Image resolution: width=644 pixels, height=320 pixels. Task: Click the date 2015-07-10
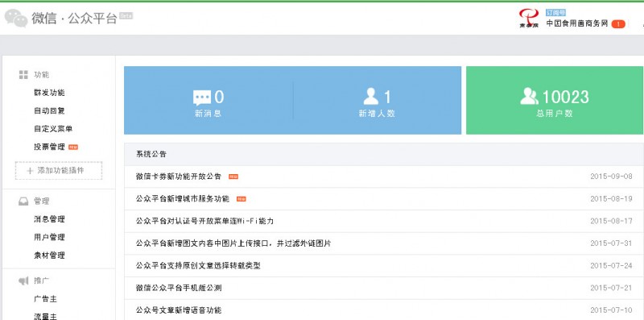coord(611,310)
